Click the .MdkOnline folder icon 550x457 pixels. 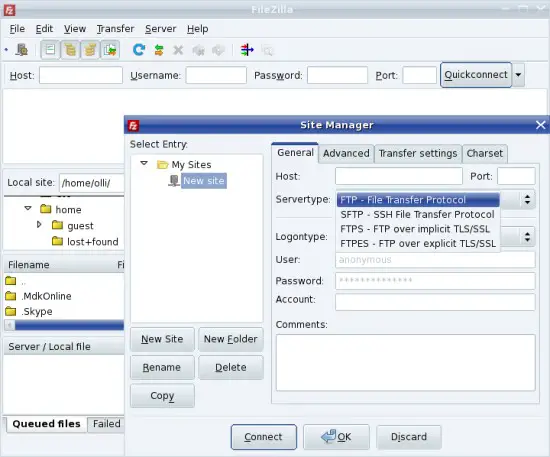(x=11, y=296)
